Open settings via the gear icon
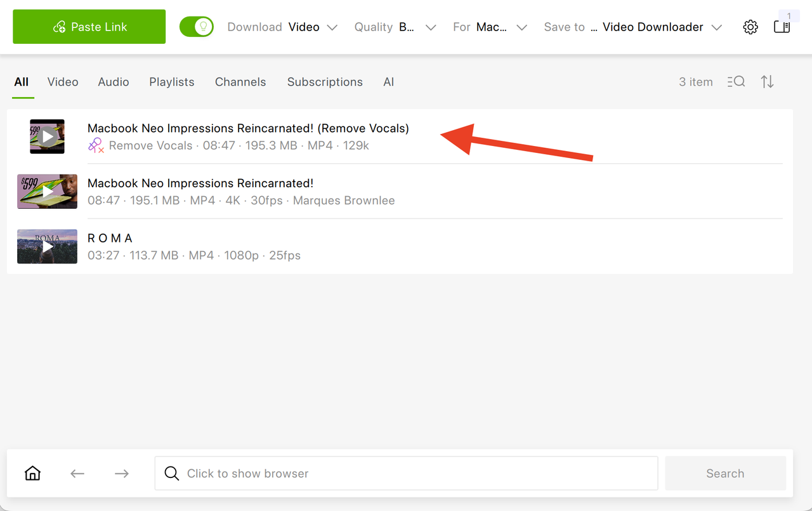This screenshot has height=511, width=812. (750, 27)
